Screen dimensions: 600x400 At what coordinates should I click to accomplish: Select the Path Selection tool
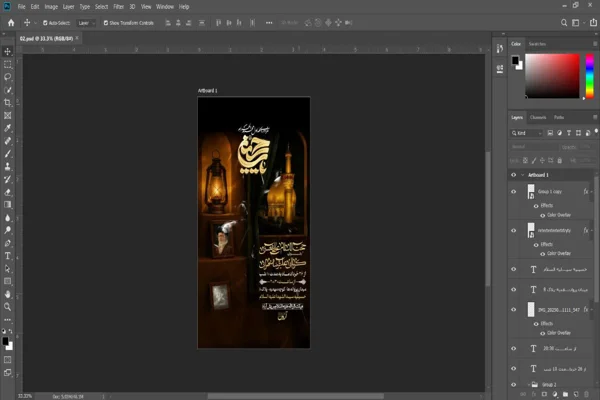click(7, 269)
